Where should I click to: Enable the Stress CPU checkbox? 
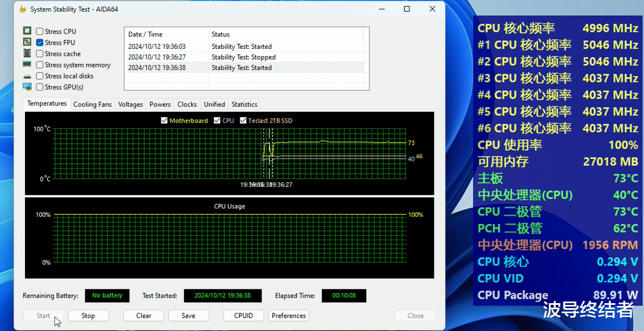pos(40,31)
